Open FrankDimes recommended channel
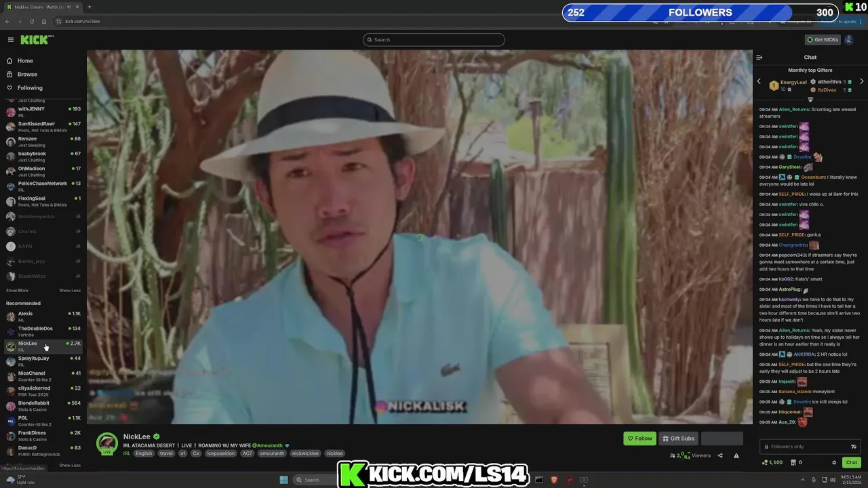868x488 pixels. (x=43, y=436)
